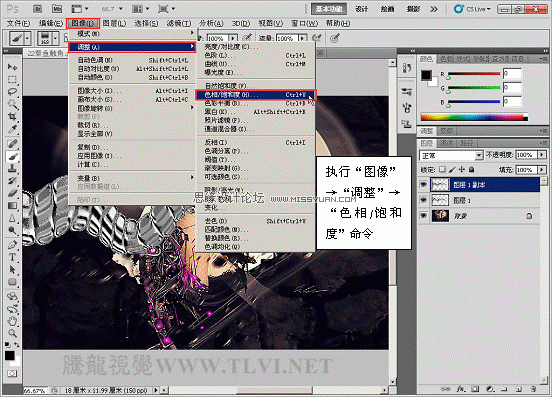Choose 色阶(L) Ctrl+L menu entry
This screenshot has height=397, width=552.
[x=256, y=55]
